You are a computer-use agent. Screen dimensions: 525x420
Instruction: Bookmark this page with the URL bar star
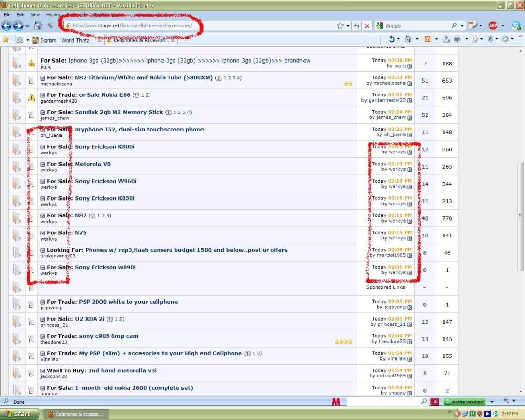point(340,26)
